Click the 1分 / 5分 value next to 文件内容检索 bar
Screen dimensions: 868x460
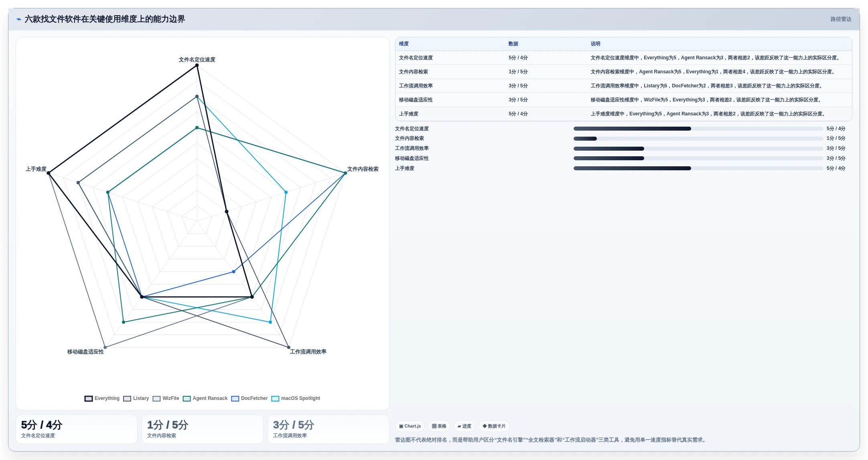click(x=836, y=138)
